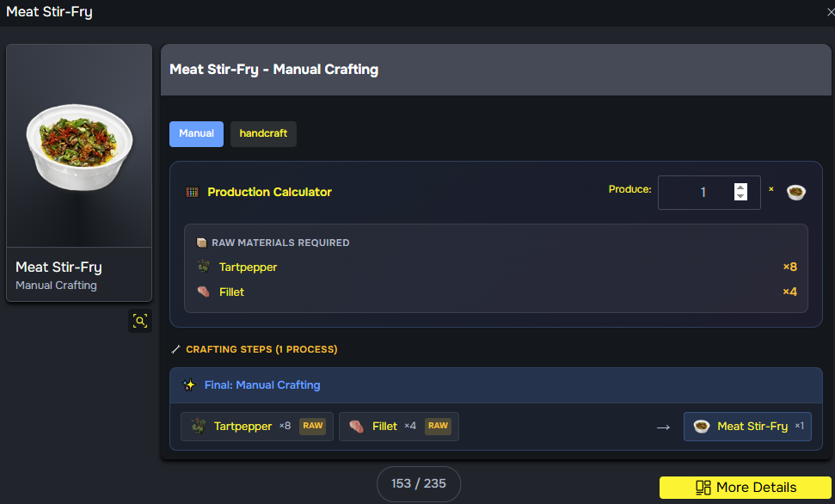Click the 153 / 235 page counter
The height and width of the screenshot is (504, 835).
click(419, 483)
